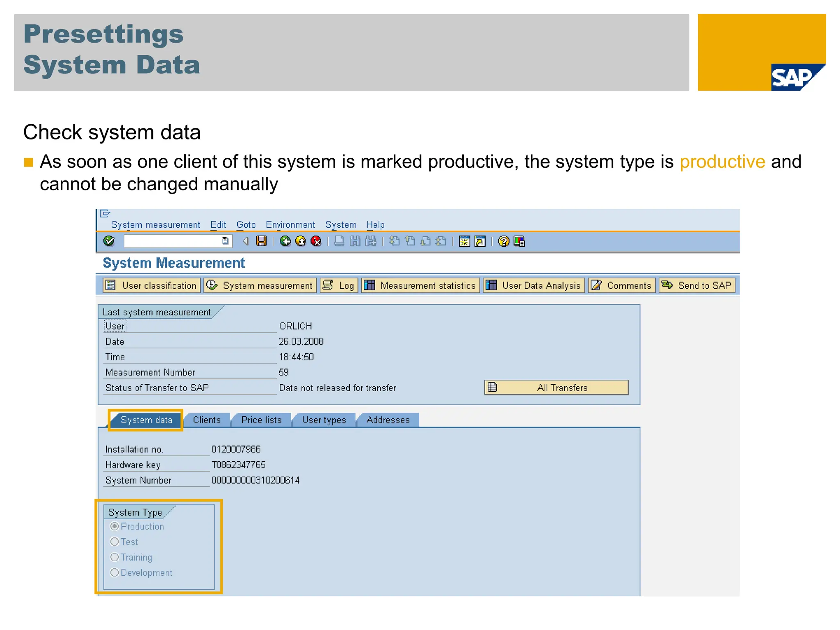Screen dimensions: 840x630
Task: Click the Previous Page icon
Action: [x=410, y=241]
